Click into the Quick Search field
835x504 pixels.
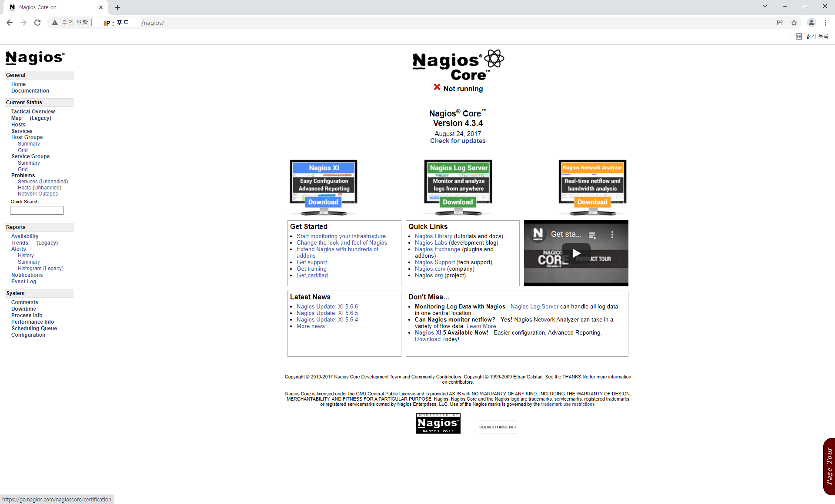(37, 210)
